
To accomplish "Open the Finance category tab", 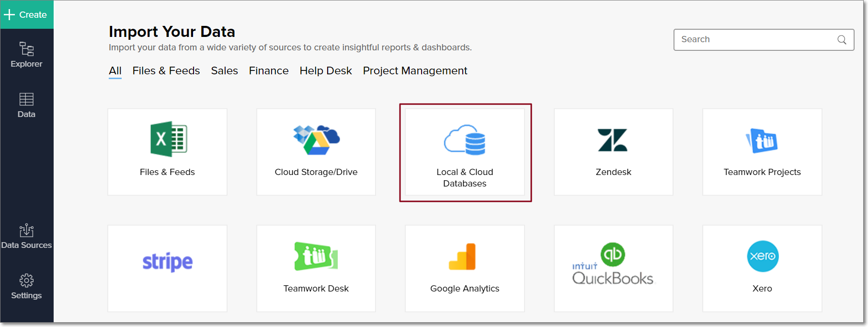I will point(269,71).
